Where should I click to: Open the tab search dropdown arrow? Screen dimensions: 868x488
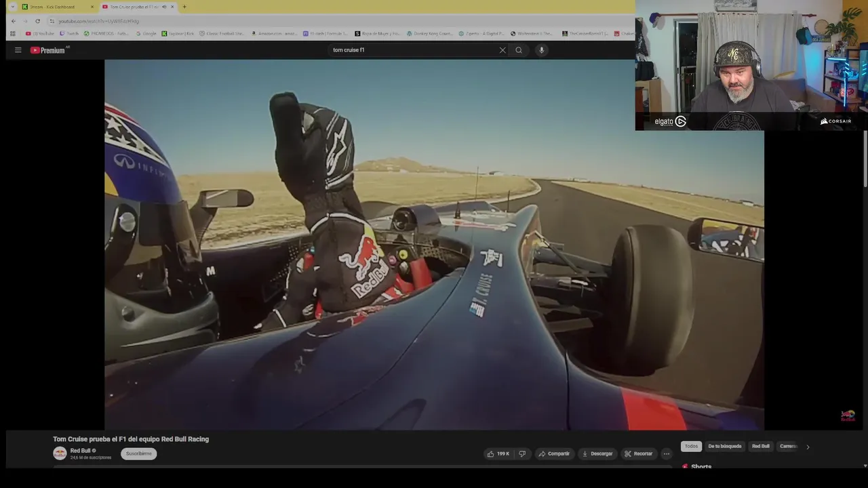tap(12, 7)
